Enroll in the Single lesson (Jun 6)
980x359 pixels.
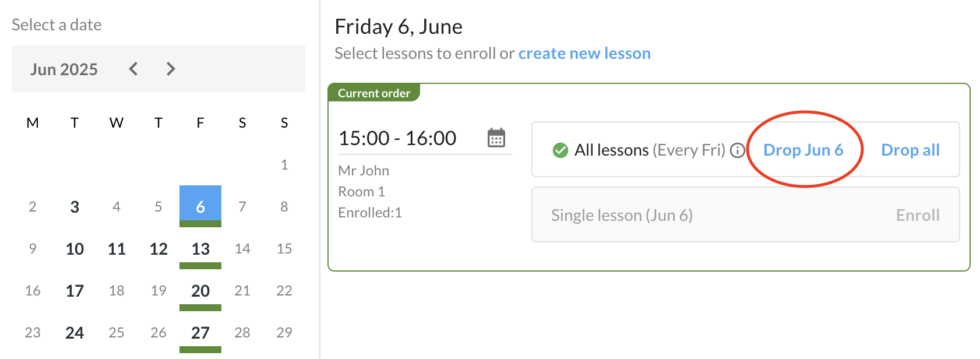click(x=918, y=215)
